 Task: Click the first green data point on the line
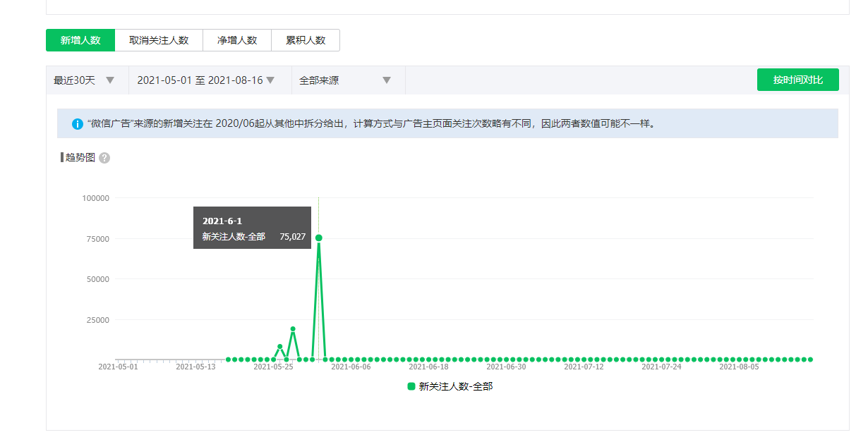pos(228,360)
